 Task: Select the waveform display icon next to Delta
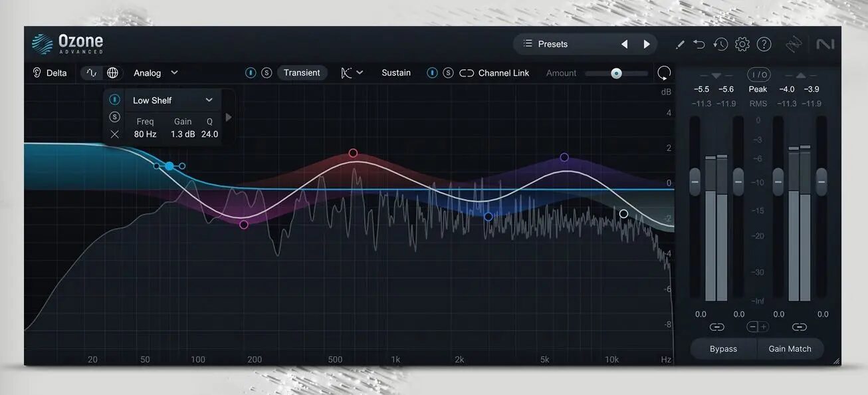tap(92, 72)
